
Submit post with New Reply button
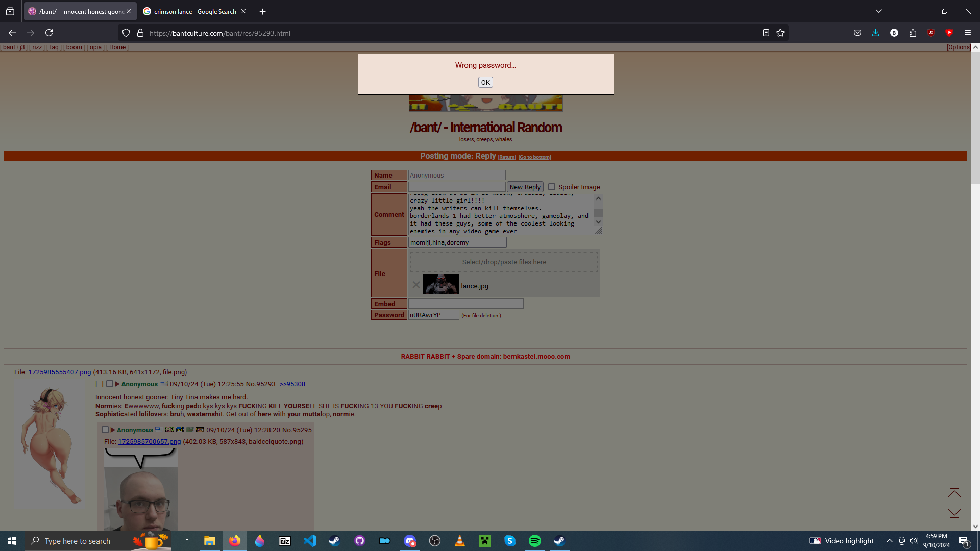(525, 187)
